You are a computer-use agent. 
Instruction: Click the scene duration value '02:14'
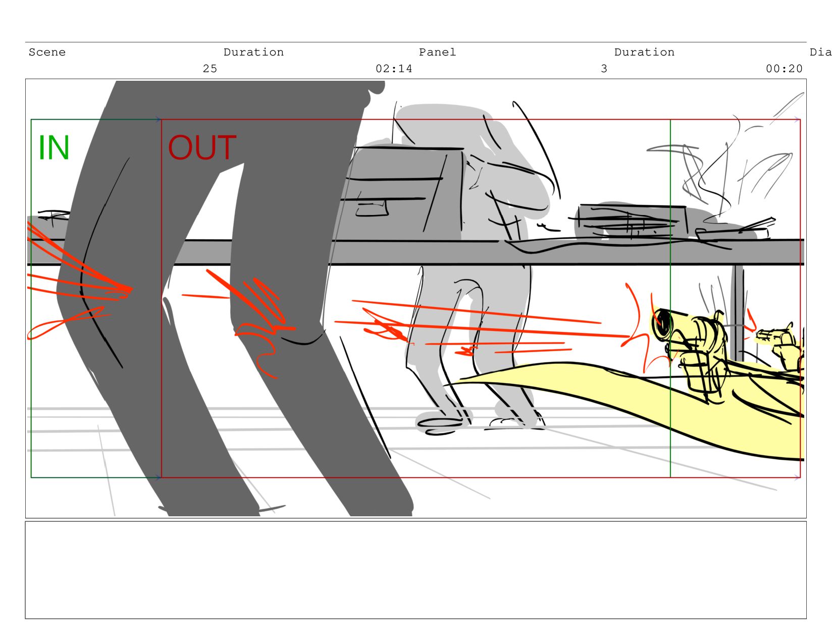pos(394,69)
